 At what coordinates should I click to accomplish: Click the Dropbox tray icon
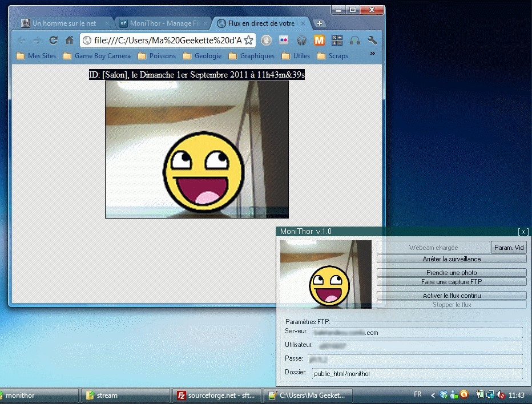tap(444, 394)
